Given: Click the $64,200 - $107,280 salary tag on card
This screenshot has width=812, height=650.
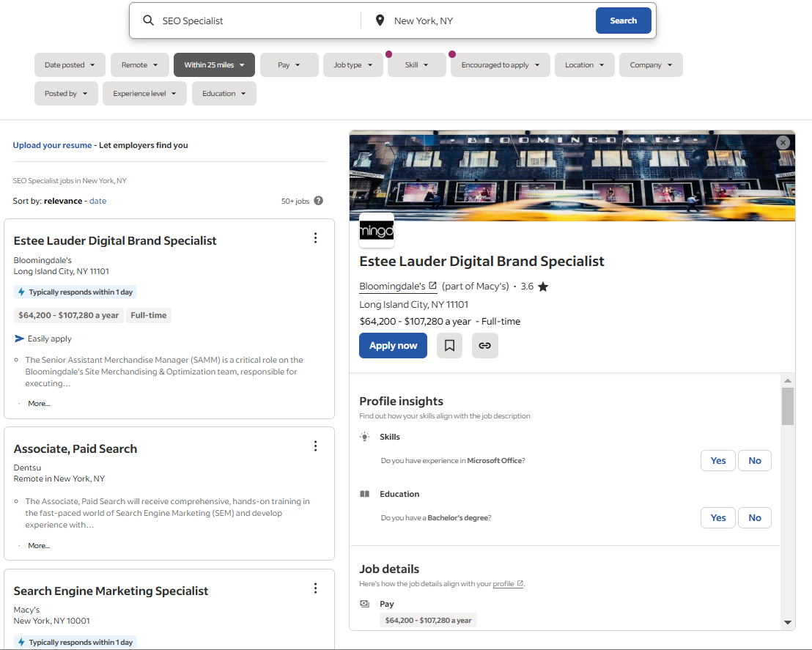Looking at the screenshot, I should click(68, 315).
